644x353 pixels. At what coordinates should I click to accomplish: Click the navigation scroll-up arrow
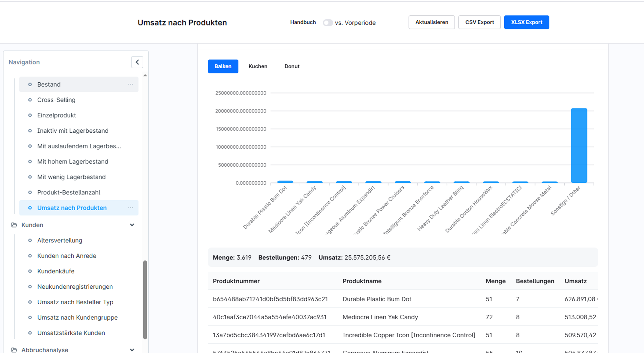coord(145,76)
